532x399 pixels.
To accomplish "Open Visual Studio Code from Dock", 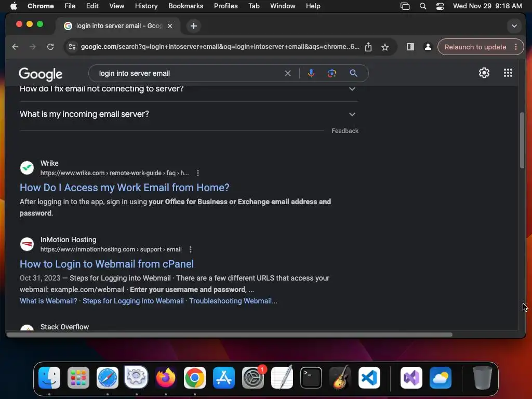I will 369,378.
